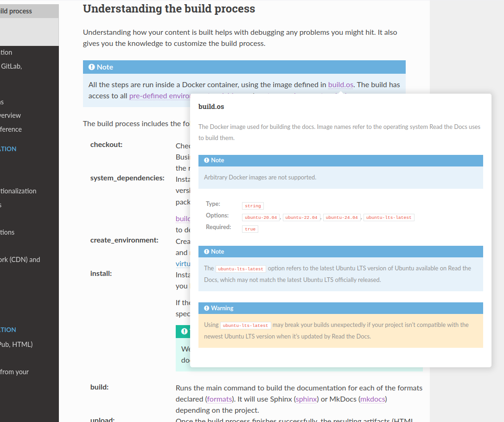The image size is (504, 422).
Task: Click the ubuntu-22.04 option tag
Action: pyautogui.click(x=301, y=217)
